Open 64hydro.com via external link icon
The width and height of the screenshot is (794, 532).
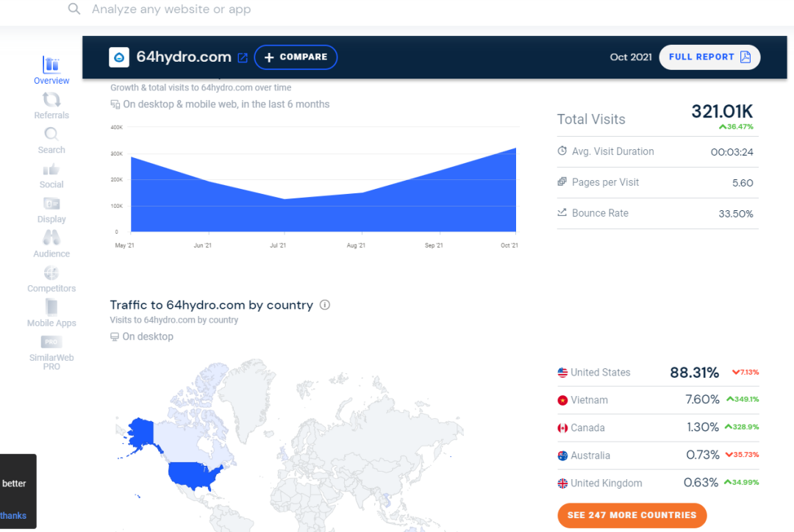[243, 58]
